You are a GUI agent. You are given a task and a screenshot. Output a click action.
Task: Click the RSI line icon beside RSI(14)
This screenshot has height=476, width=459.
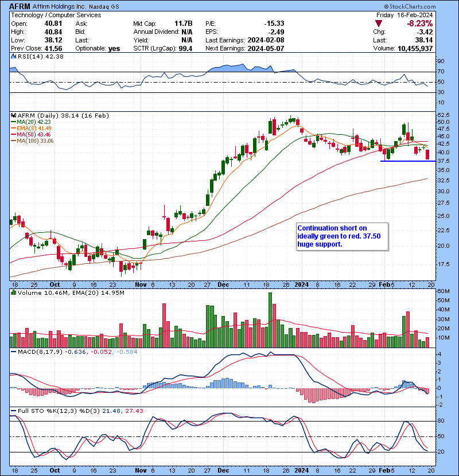[13, 56]
